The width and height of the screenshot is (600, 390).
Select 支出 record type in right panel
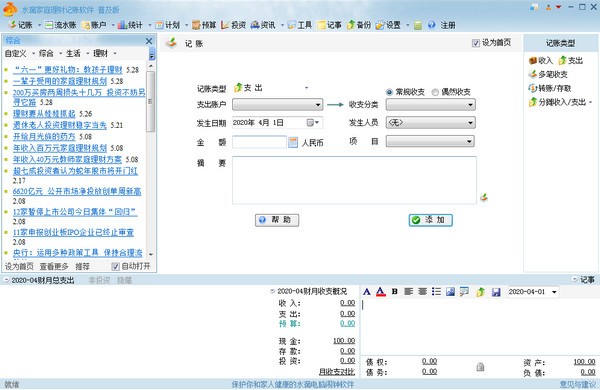pos(571,60)
